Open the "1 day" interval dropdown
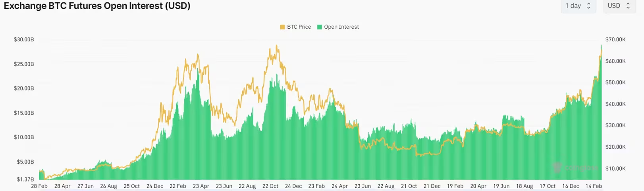644x191 pixels. point(578,6)
